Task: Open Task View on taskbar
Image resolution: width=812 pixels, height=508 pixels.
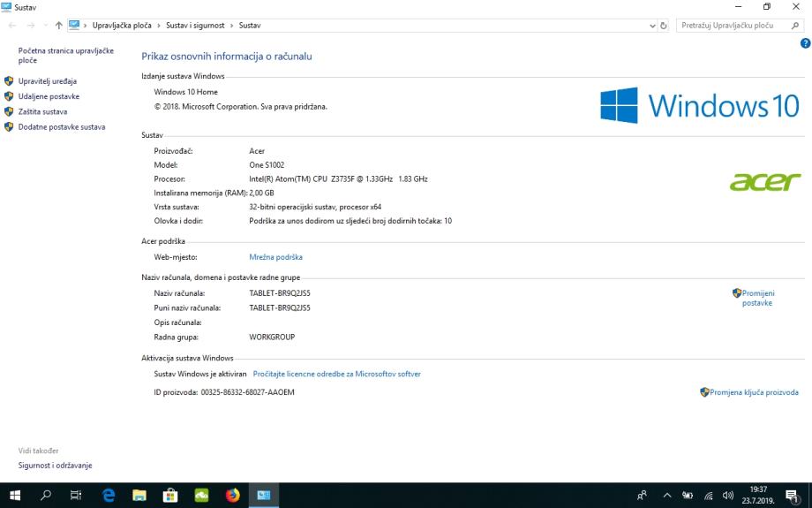Action: pos(76,496)
